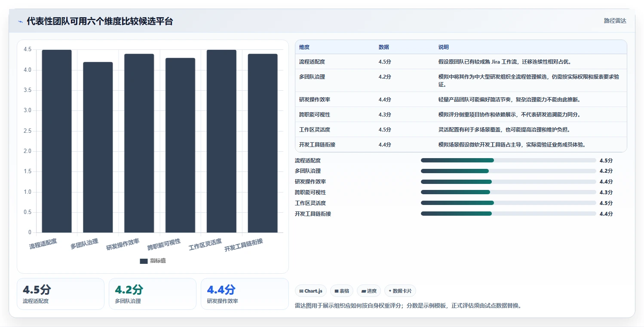Click the 多团队治理 bar in the chart
Viewport: 644px width, 327px height.
point(98,147)
